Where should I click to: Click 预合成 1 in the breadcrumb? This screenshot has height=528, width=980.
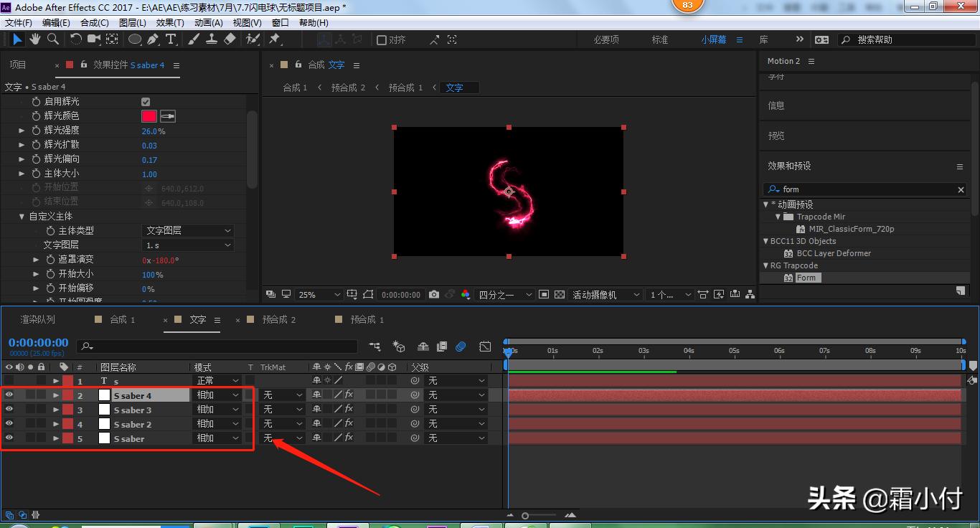point(405,88)
